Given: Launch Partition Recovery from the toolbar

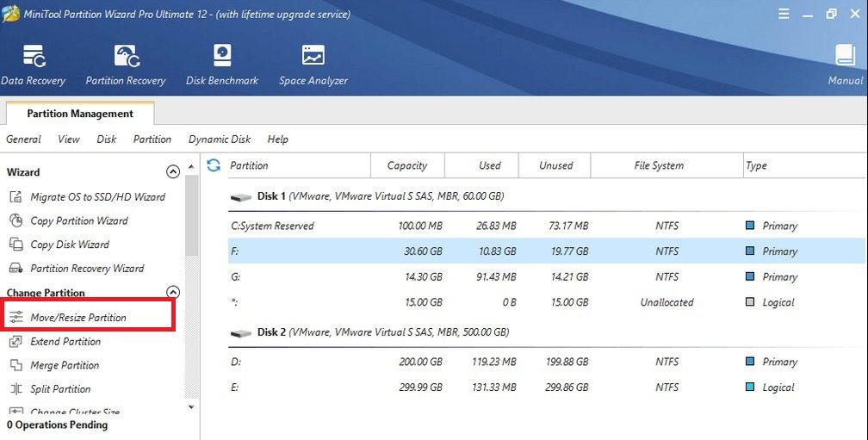Looking at the screenshot, I should coord(126,65).
